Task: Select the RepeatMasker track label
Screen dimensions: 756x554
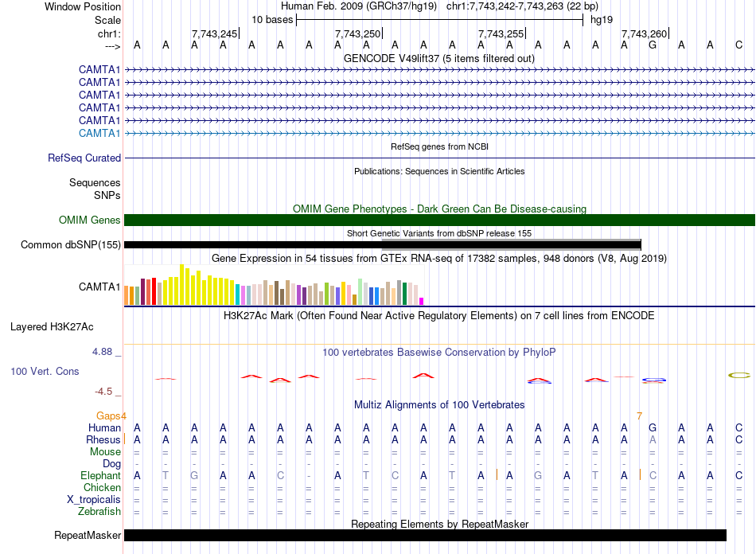Action: tap(87, 536)
